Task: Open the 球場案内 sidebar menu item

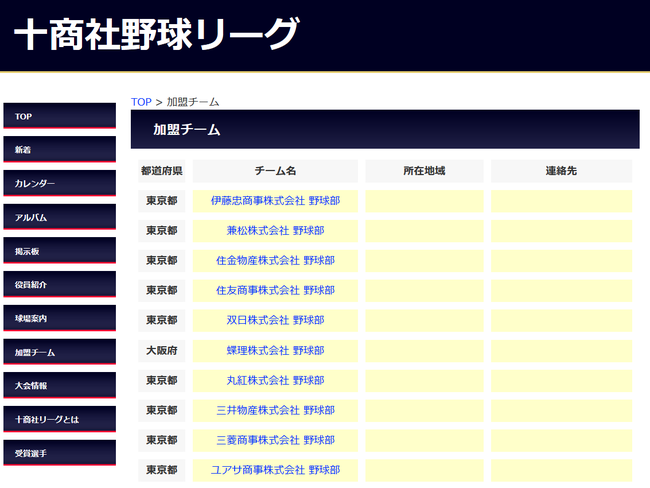Action: (60, 318)
